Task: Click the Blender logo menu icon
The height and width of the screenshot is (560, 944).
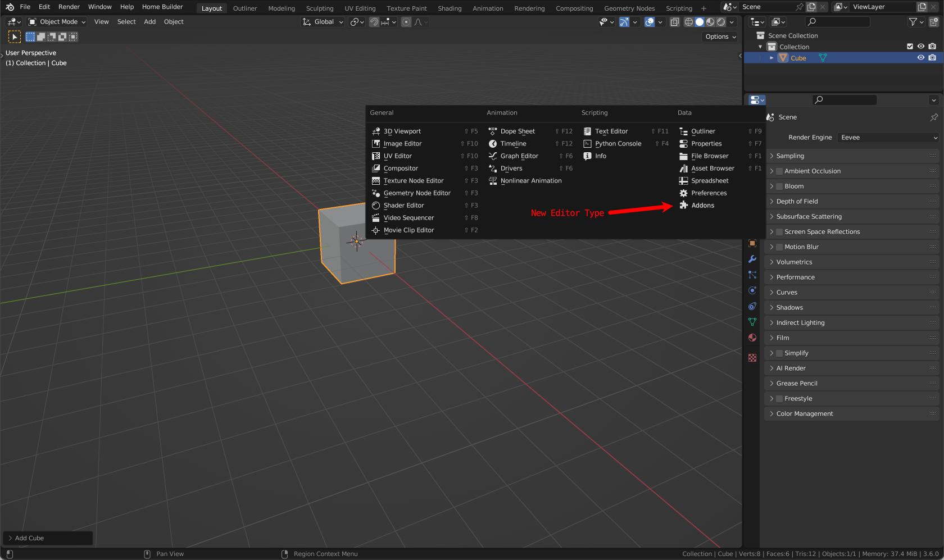Action: coord(10,7)
